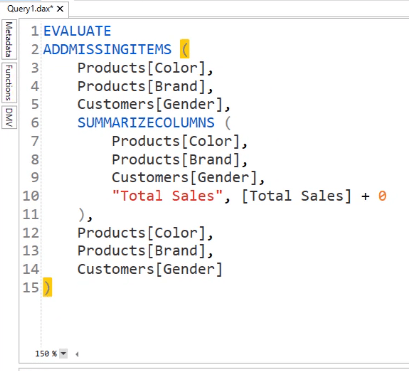Viewport: 409px width, 371px height.
Task: Open the Functions side panel
Action: (x=9, y=82)
